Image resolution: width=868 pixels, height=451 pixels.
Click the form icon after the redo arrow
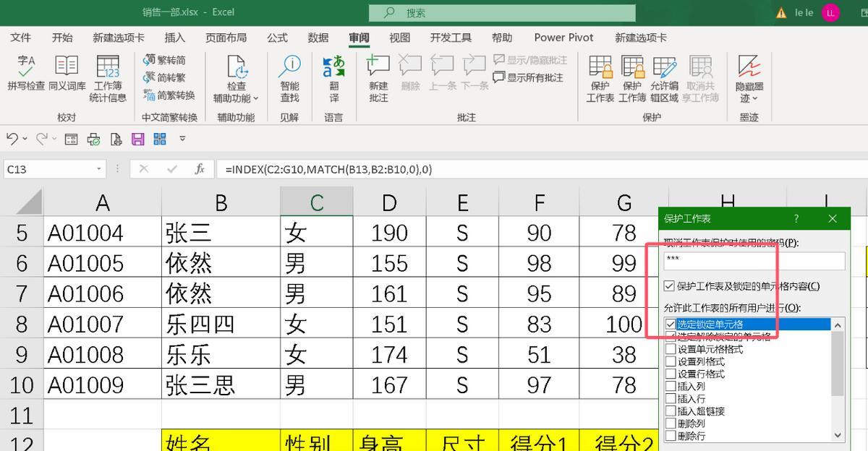pyautogui.click(x=72, y=139)
